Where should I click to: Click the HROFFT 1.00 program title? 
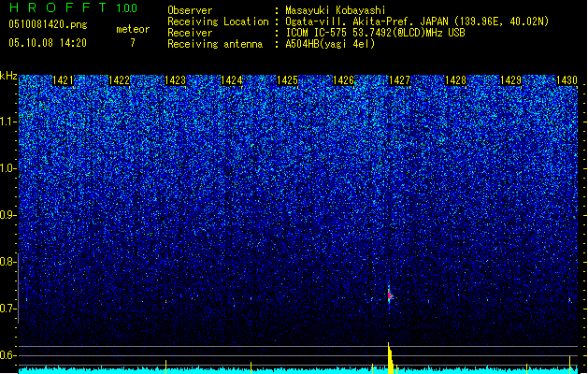(x=73, y=7)
